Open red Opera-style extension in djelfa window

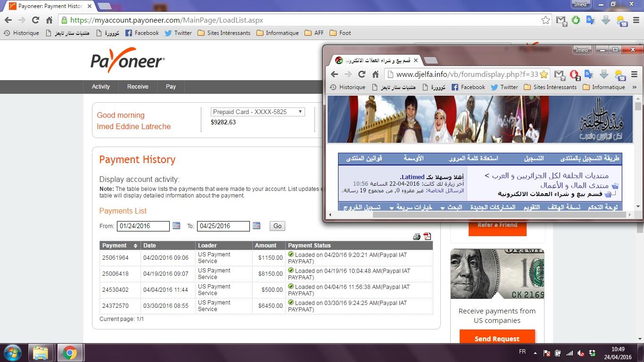574,74
